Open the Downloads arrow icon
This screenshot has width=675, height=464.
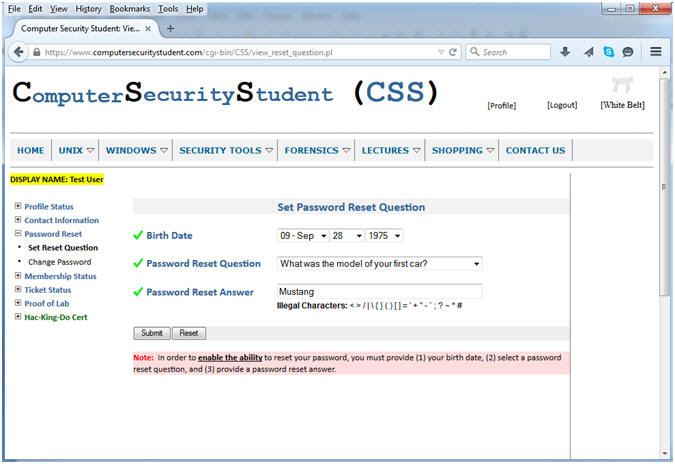pyautogui.click(x=565, y=52)
